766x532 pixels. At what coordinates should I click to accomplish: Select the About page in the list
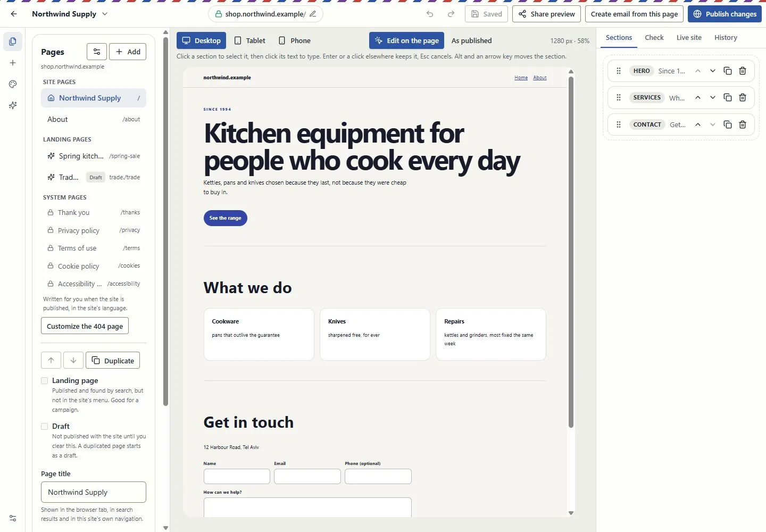[94, 119]
